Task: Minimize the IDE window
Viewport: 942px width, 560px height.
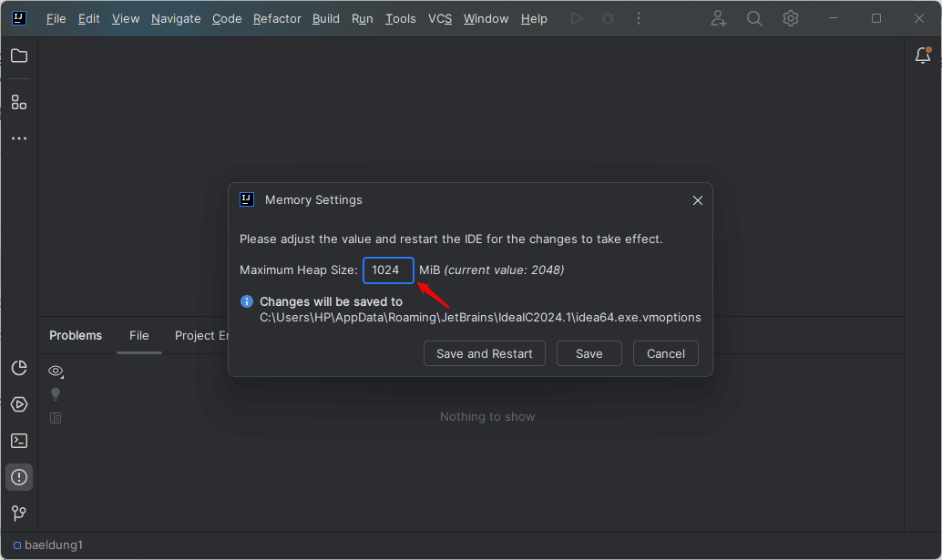Action: (834, 18)
